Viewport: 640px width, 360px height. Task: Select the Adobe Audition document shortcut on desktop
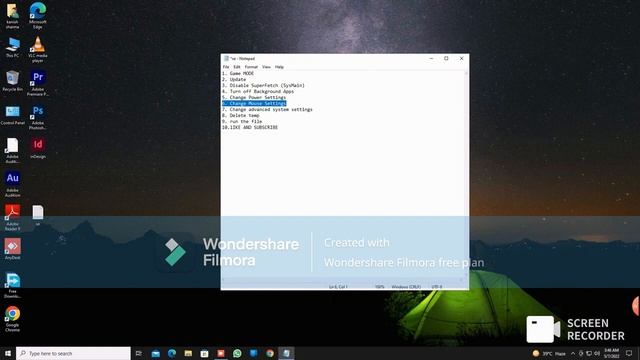[12, 150]
